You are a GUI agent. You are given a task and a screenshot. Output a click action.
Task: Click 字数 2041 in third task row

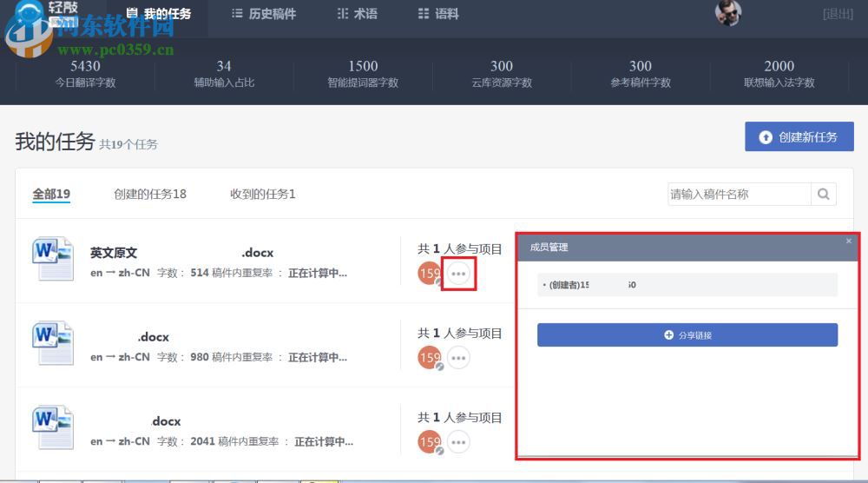[186, 441]
